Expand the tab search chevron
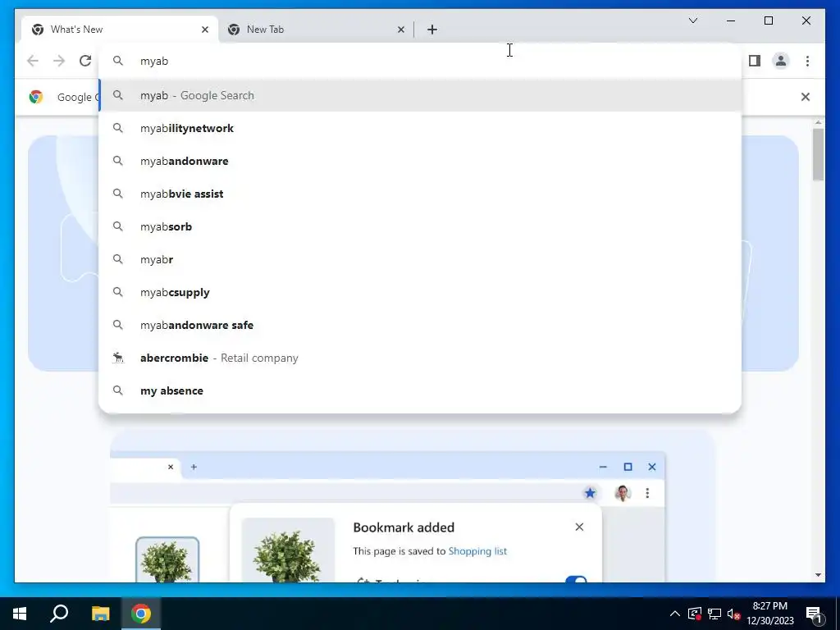The height and width of the screenshot is (630, 840). click(x=692, y=21)
